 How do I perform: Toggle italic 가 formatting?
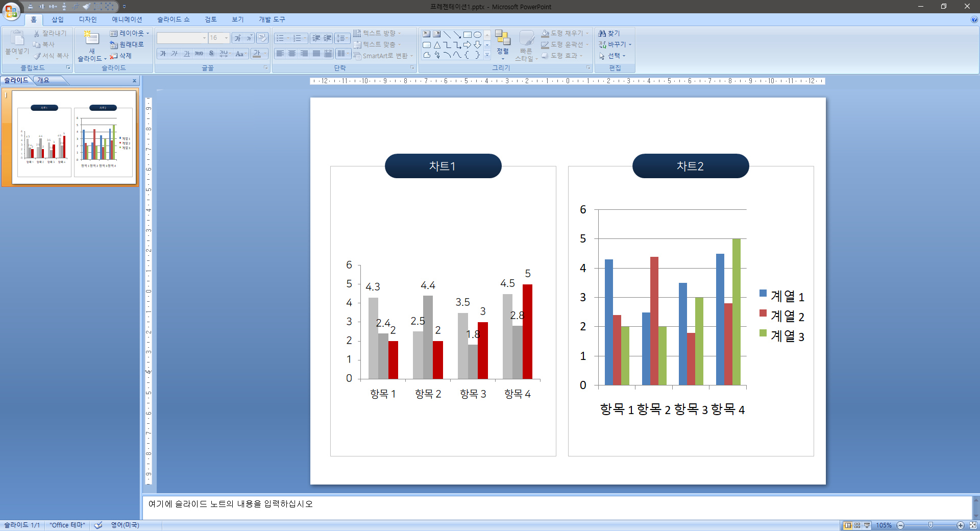[175, 54]
